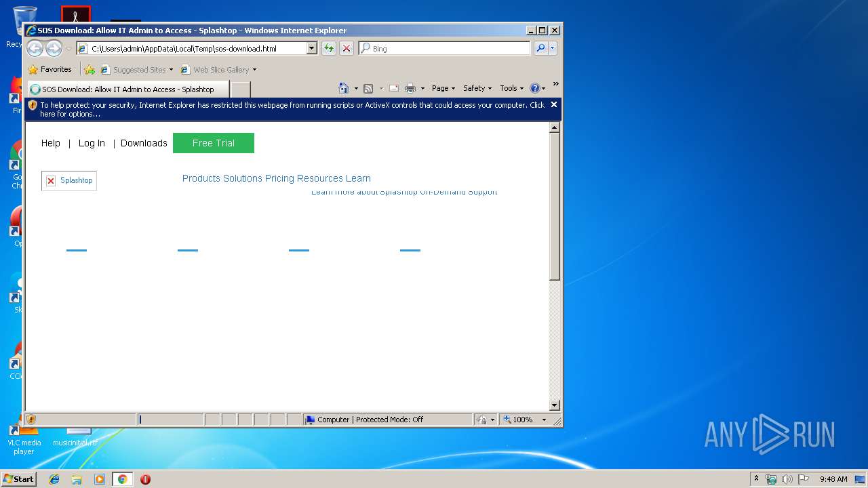This screenshot has height=488, width=868.
Task: Click the system tray volume speaker icon
Action: coord(787,479)
